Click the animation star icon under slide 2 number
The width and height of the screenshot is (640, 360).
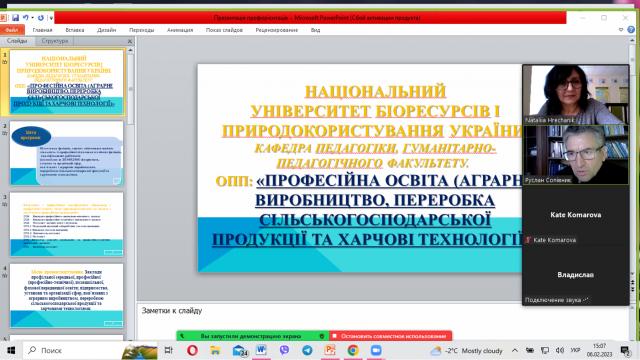pyautogui.click(x=5, y=133)
